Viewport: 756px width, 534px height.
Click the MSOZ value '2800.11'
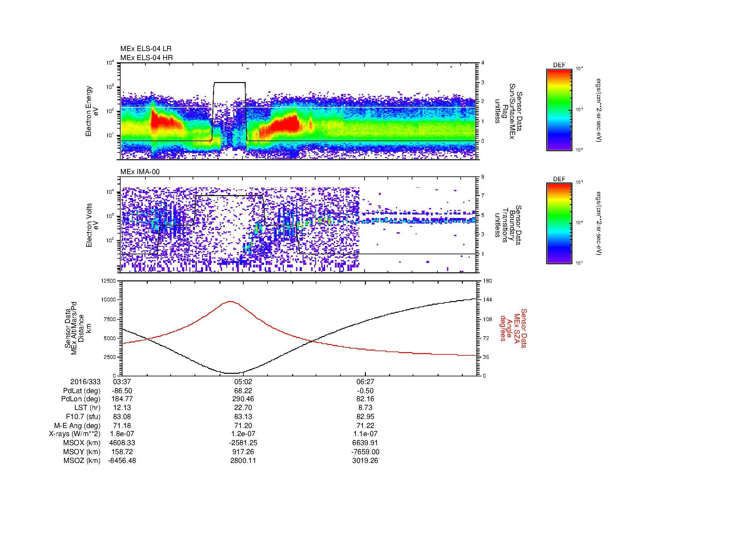click(x=243, y=461)
